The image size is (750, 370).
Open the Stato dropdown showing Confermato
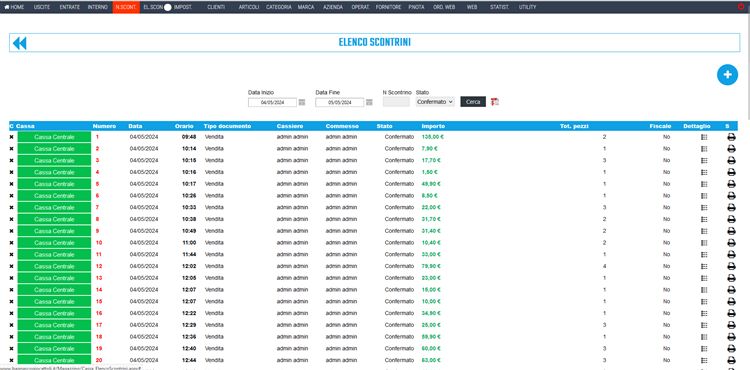point(435,102)
